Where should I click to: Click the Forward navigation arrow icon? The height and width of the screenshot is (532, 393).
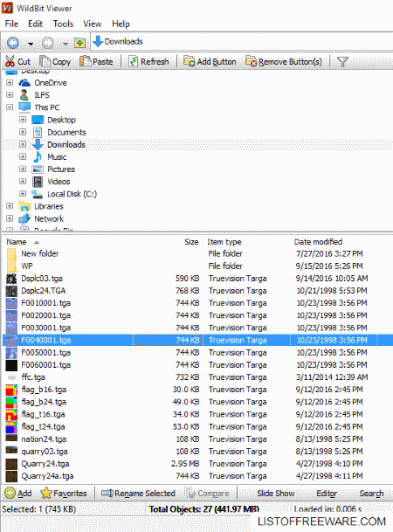pyautogui.click(x=47, y=43)
